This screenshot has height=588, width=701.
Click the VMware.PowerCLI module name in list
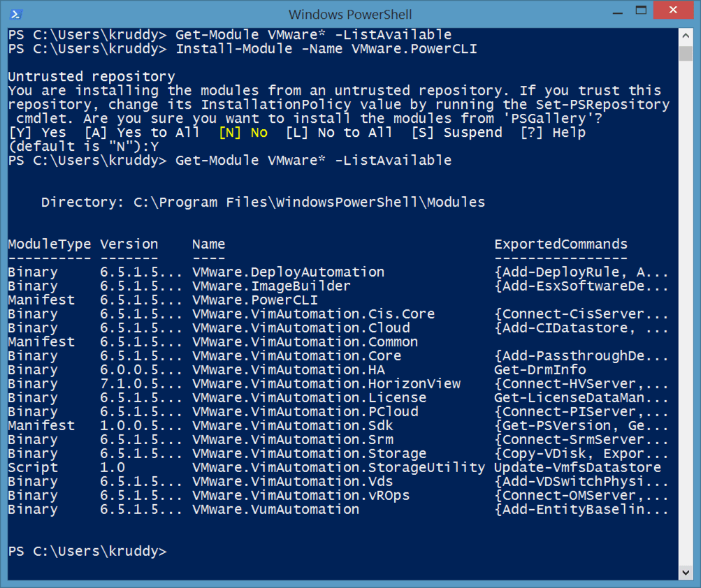(250, 300)
